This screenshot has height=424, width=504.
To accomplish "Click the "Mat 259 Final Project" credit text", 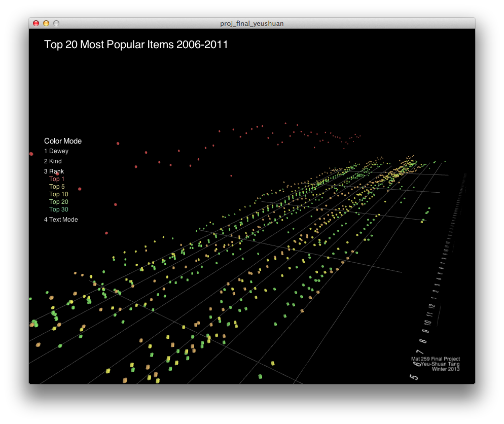I will 436,359.
